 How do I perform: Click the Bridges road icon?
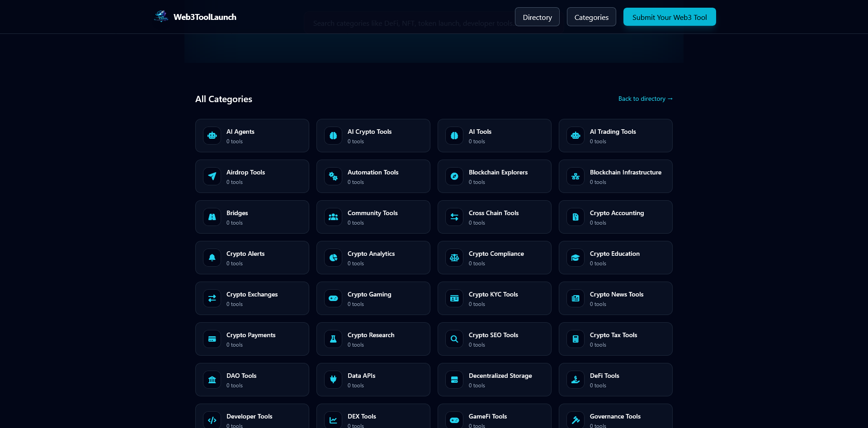[x=212, y=217]
